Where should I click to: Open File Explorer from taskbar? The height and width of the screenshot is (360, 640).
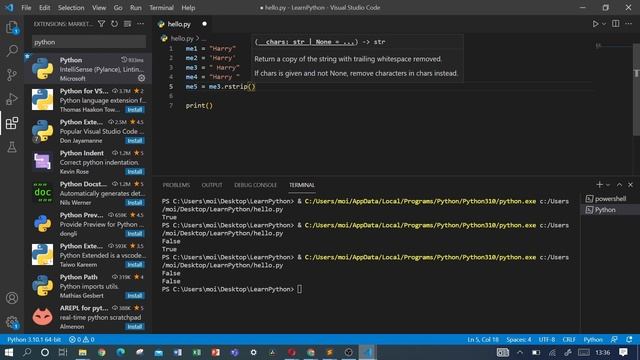82,352
